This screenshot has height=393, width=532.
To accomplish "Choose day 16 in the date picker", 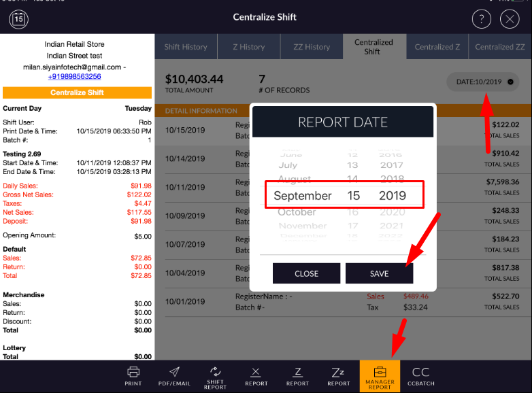I will 352,212.
